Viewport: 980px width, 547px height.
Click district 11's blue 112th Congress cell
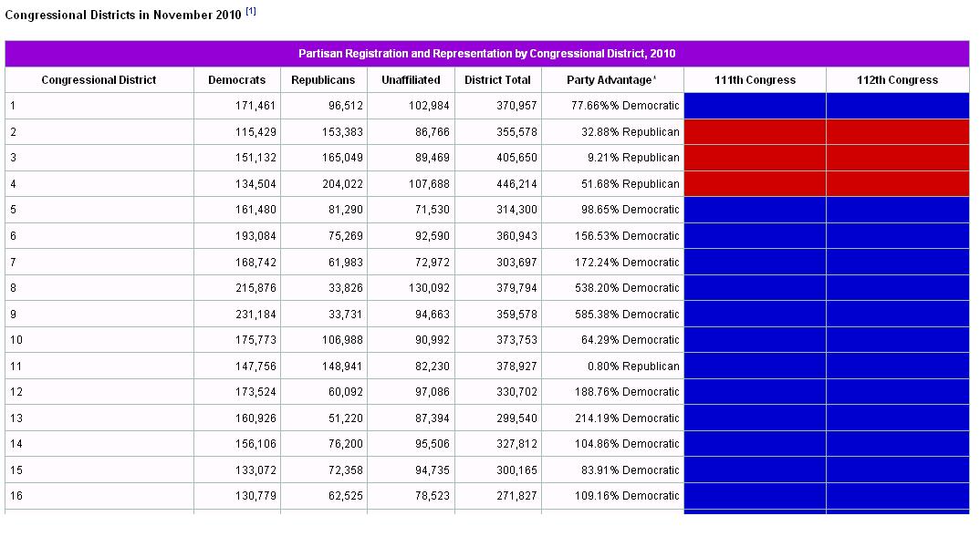point(897,366)
